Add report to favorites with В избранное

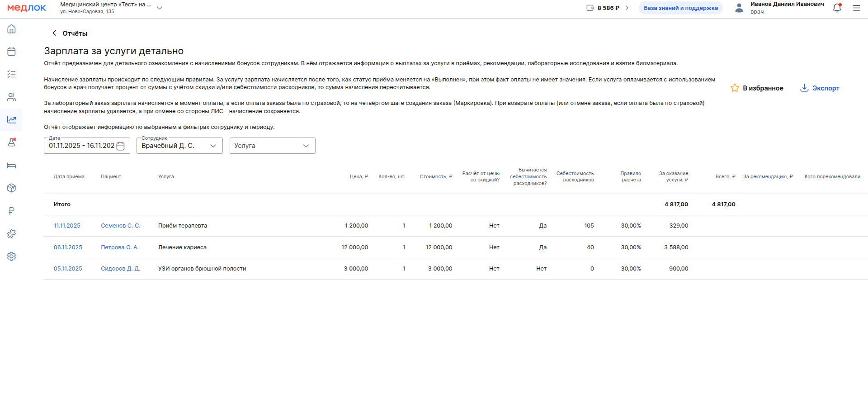757,88
